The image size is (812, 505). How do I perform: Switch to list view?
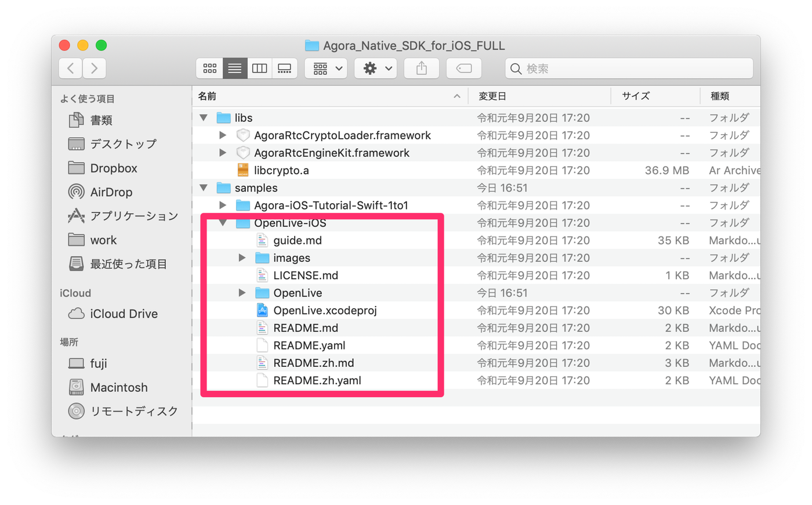(x=234, y=68)
